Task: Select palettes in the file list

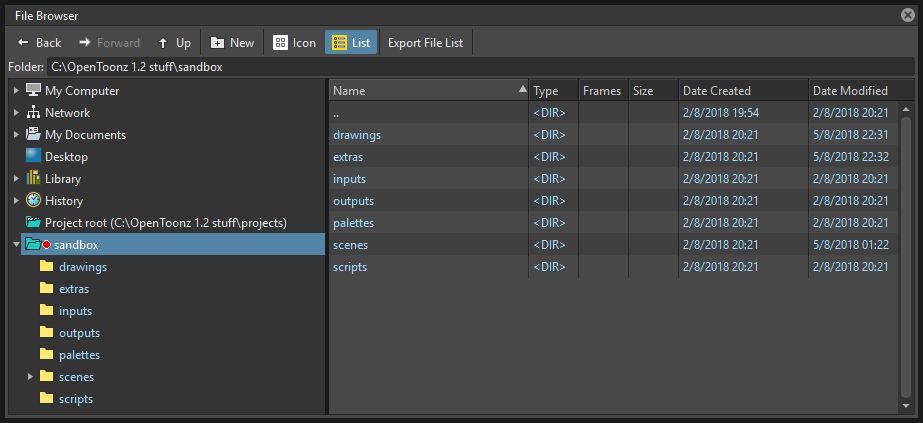Action: click(613, 223)
